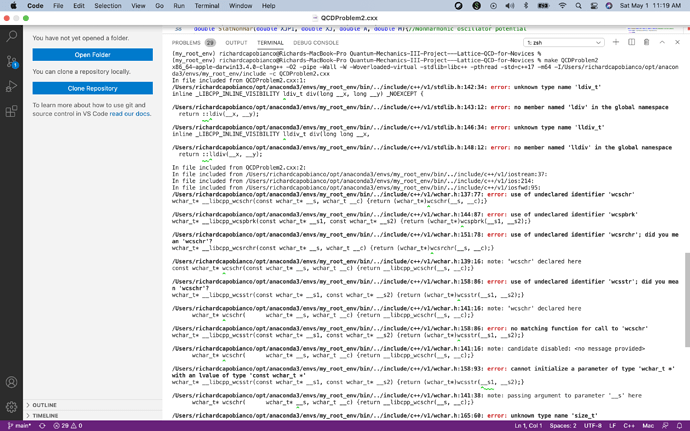690x431 pixels.
Task: Open the Window menu
Action: pos(240,6)
